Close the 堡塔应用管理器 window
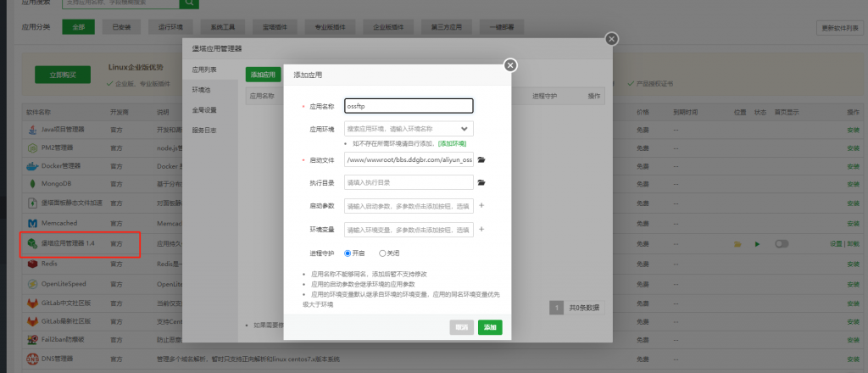868x373 pixels. pos(611,39)
